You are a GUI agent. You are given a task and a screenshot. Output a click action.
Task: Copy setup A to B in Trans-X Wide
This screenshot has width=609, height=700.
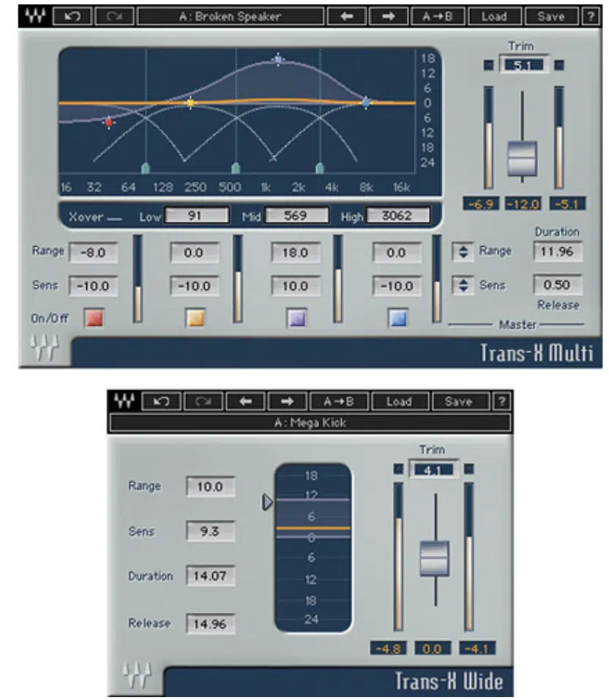[339, 401]
